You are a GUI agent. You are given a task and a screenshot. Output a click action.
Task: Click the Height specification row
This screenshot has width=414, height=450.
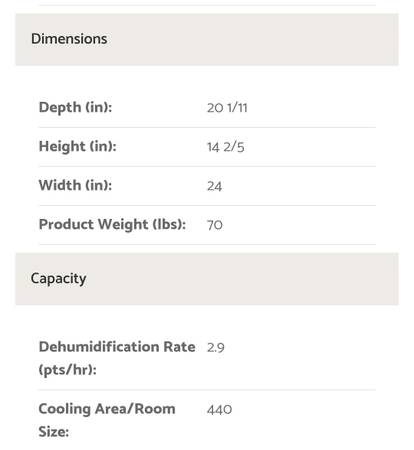[x=207, y=147]
